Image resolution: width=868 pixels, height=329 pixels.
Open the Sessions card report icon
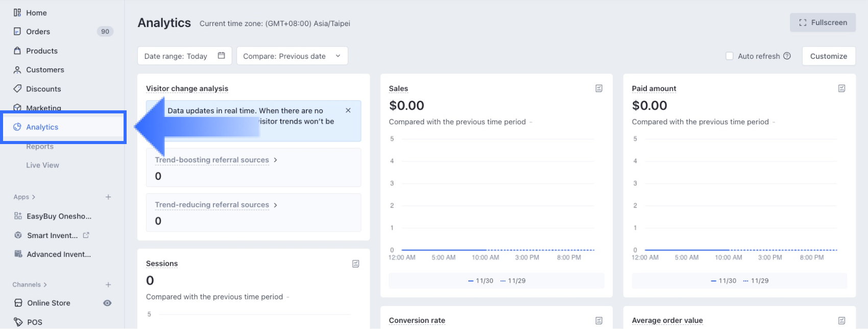(x=356, y=264)
